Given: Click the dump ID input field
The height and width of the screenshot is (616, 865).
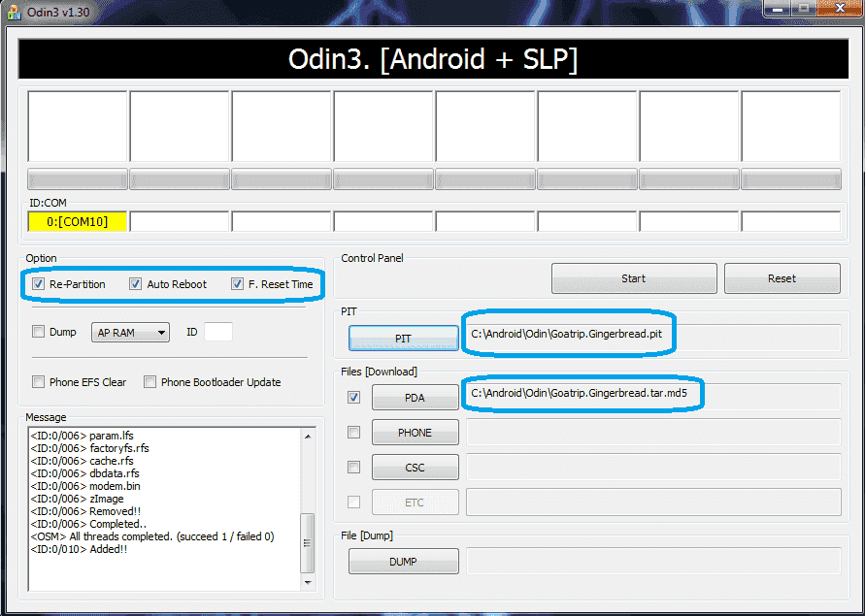Looking at the screenshot, I should [x=218, y=332].
